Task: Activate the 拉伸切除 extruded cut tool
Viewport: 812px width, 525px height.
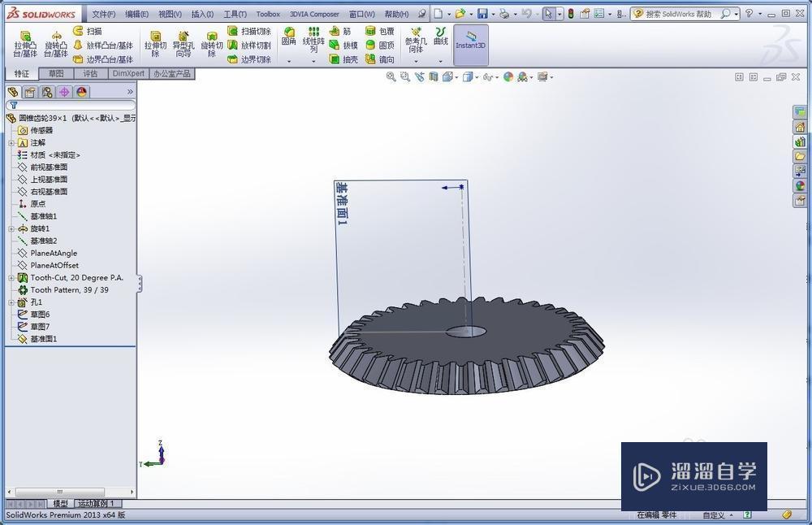Action: [155, 45]
